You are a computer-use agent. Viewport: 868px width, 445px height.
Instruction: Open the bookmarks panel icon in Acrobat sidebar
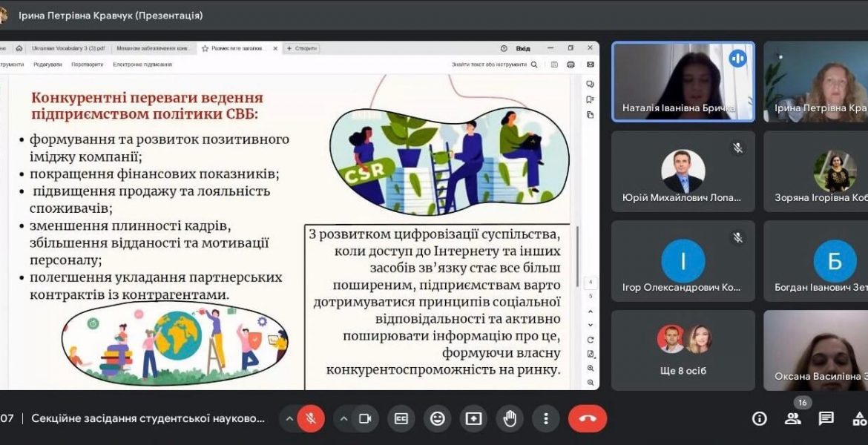coord(590,99)
